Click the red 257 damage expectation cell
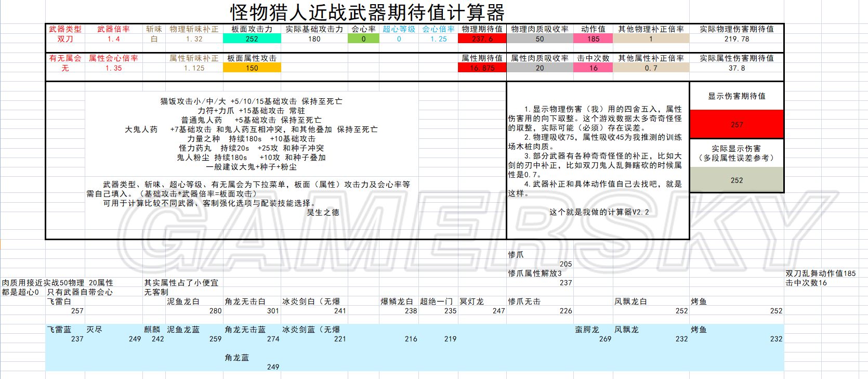 737,124
